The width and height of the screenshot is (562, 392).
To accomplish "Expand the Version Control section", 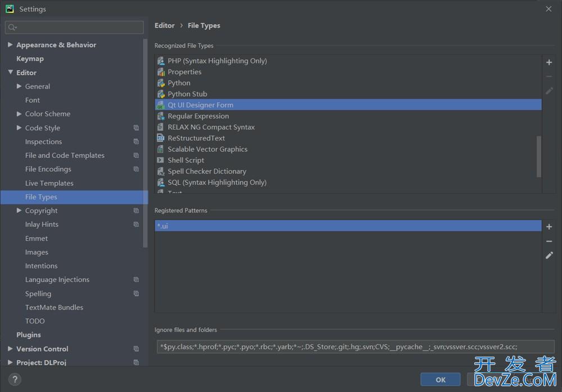I will pyautogui.click(x=10, y=348).
